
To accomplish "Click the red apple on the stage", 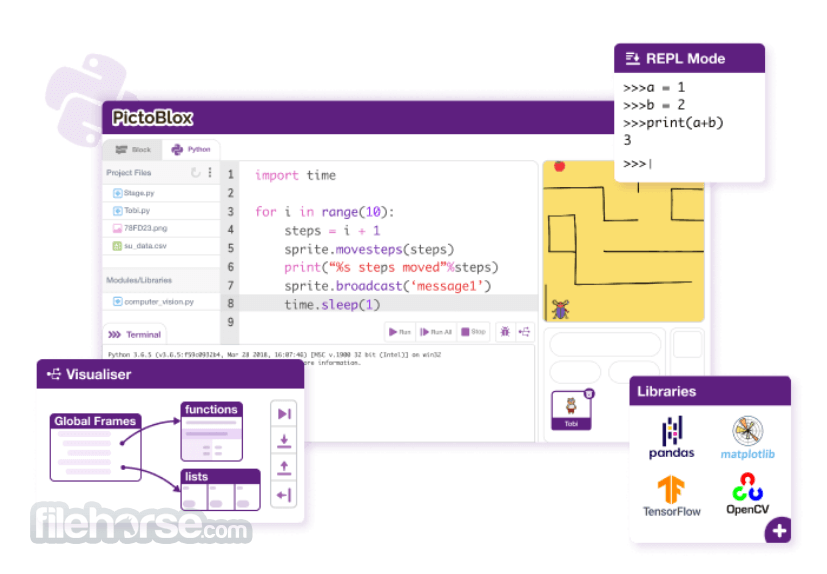I will tap(560, 167).
